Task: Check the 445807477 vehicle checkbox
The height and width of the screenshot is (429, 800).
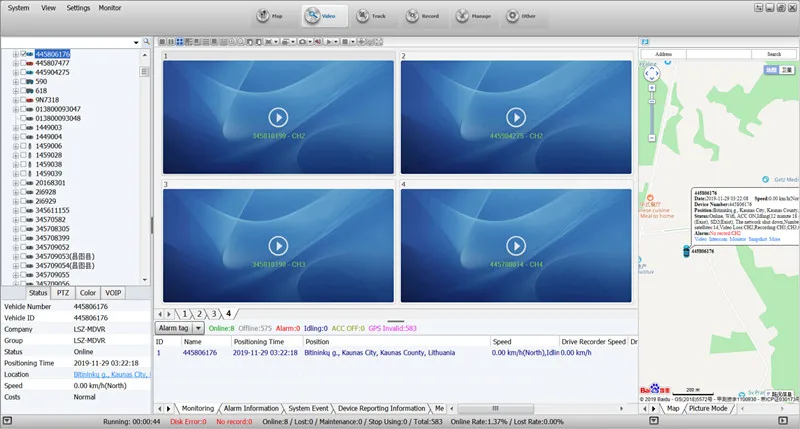Action: (23, 63)
